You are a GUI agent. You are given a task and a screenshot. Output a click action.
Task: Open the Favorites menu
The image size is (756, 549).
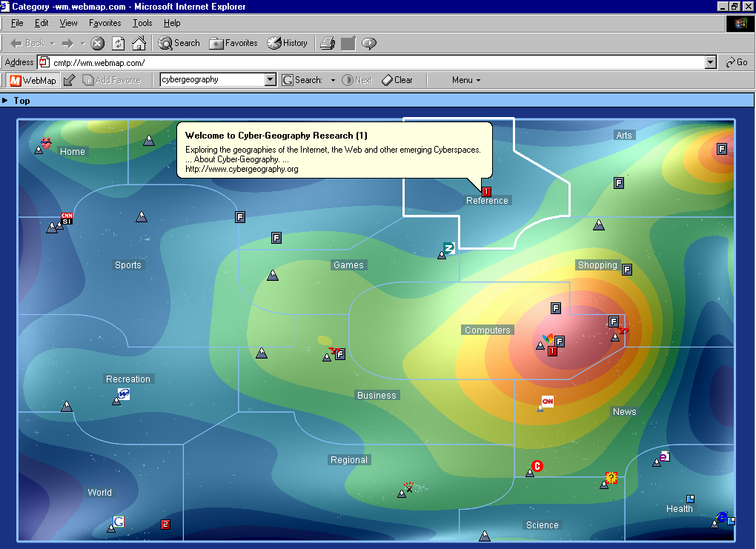[x=105, y=23]
